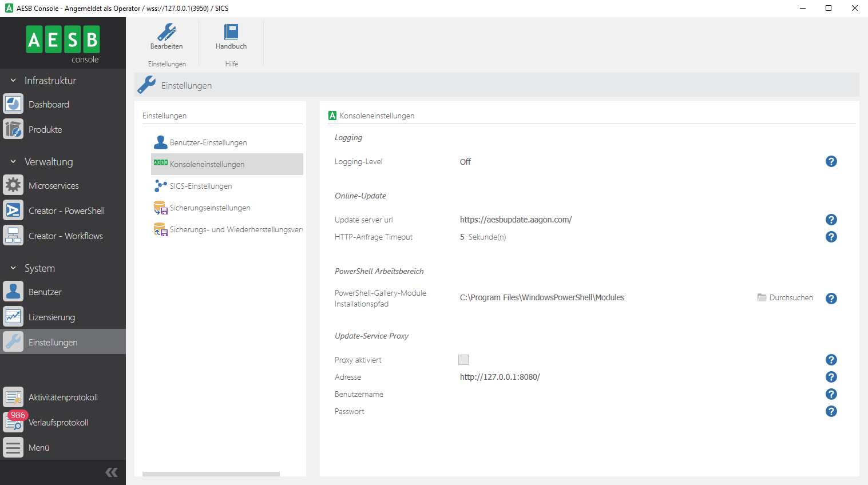Image resolution: width=868 pixels, height=485 pixels.
Task: Go to Produkte in the sidebar
Action: [x=45, y=130]
